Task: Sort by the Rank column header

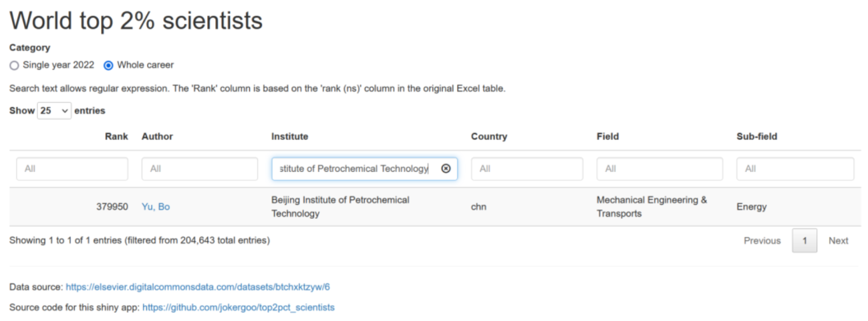Action: click(116, 136)
